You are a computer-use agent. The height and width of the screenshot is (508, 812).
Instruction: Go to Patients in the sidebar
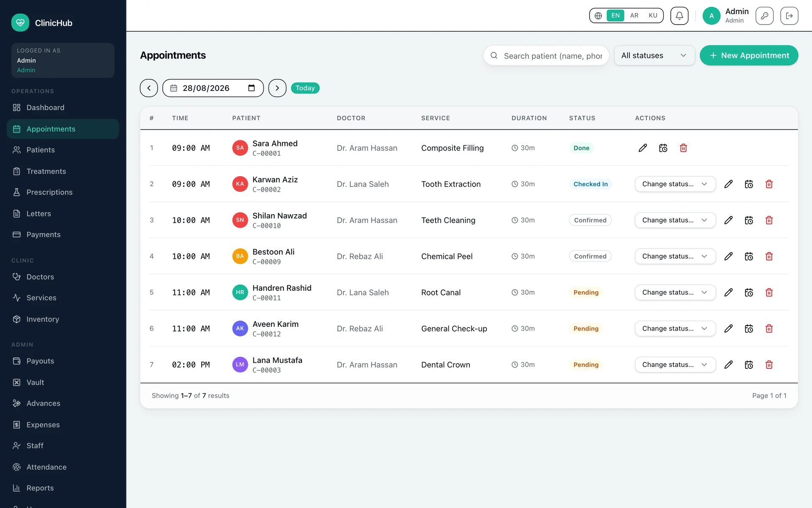coord(63,150)
